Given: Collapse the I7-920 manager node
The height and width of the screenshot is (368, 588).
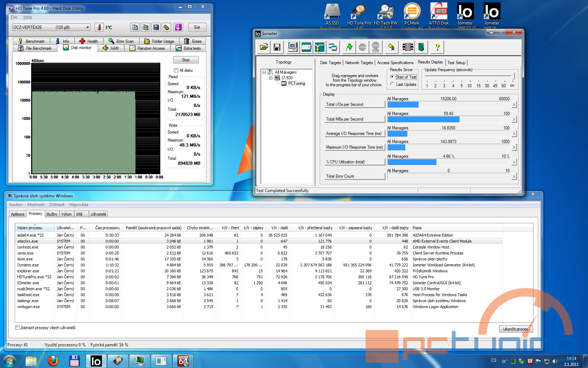Looking at the screenshot, I should point(271,78).
